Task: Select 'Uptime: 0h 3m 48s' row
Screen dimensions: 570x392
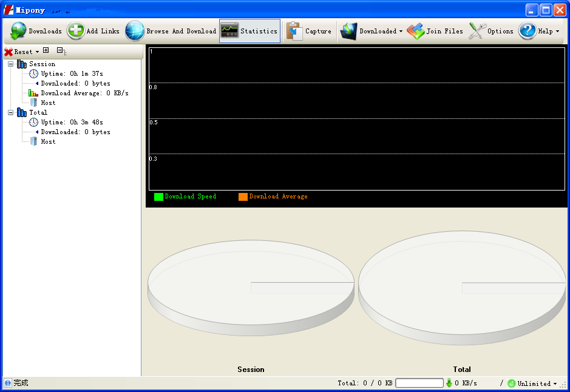Action: (x=72, y=123)
